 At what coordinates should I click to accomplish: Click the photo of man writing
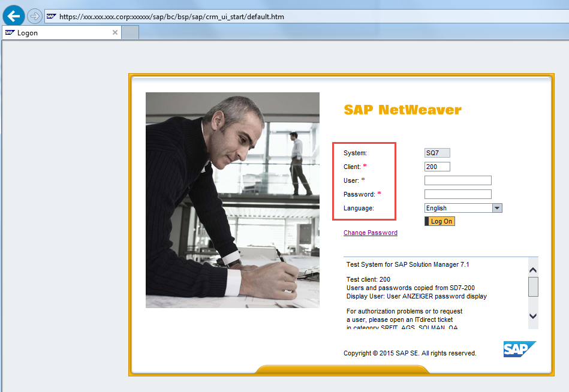point(233,200)
